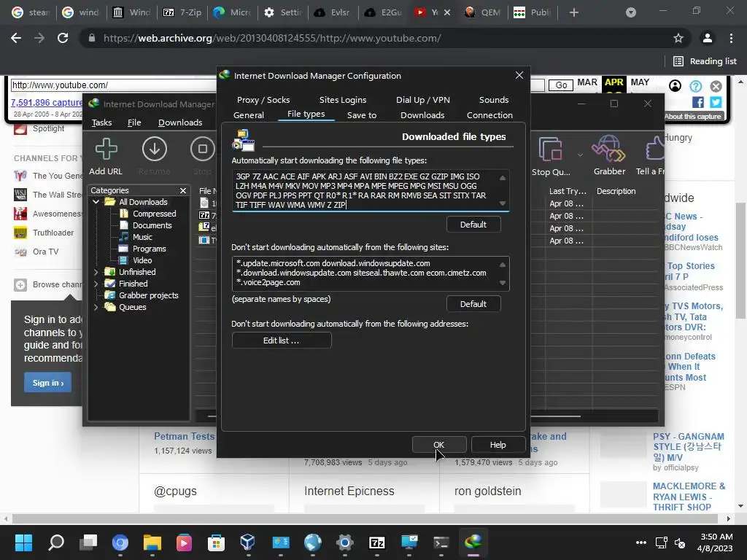Click Internet Download Manager taskbar icon
The height and width of the screenshot is (560, 747).
pyautogui.click(x=473, y=542)
